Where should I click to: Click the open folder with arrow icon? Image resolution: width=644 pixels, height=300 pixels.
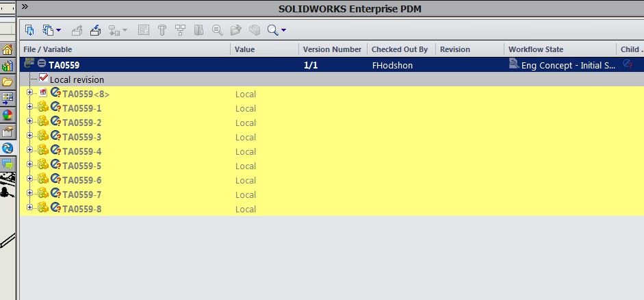click(235, 30)
